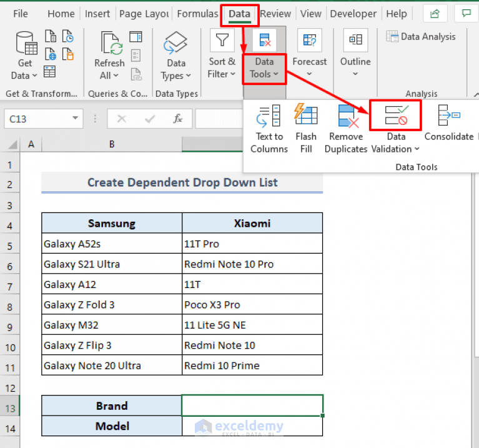The image size is (479, 448).
Task: Select the Poco X3 Pro cell
Action: point(252,305)
